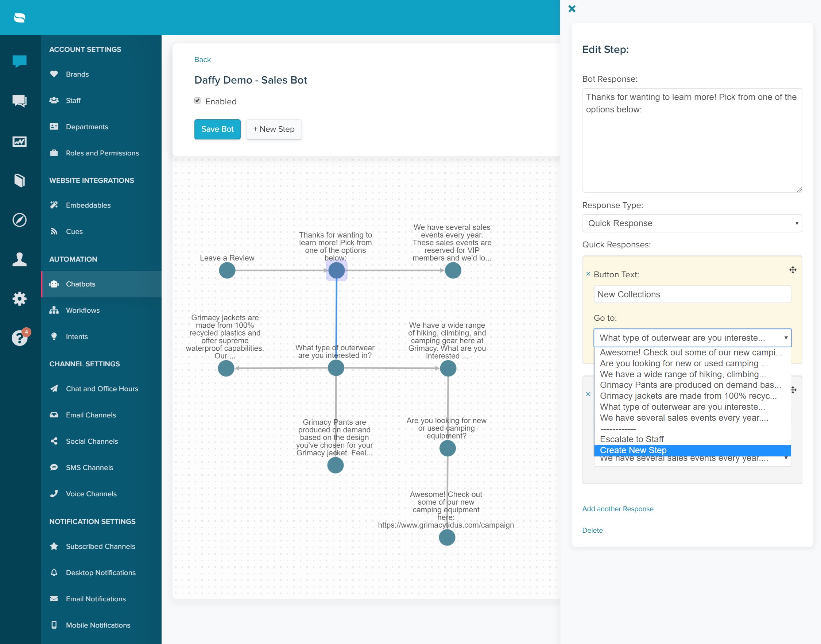This screenshot has height=644, width=821.
Task: Navigate to Workflows under Automation
Action: click(82, 310)
